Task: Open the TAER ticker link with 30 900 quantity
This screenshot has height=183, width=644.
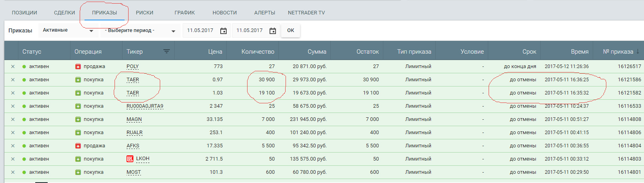Action: (x=133, y=80)
